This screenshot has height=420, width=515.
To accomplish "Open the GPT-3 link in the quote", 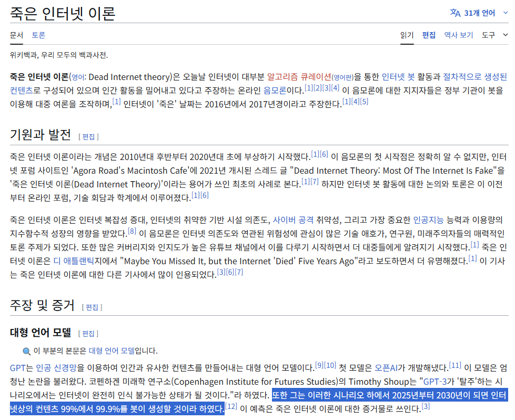I will point(435,382).
